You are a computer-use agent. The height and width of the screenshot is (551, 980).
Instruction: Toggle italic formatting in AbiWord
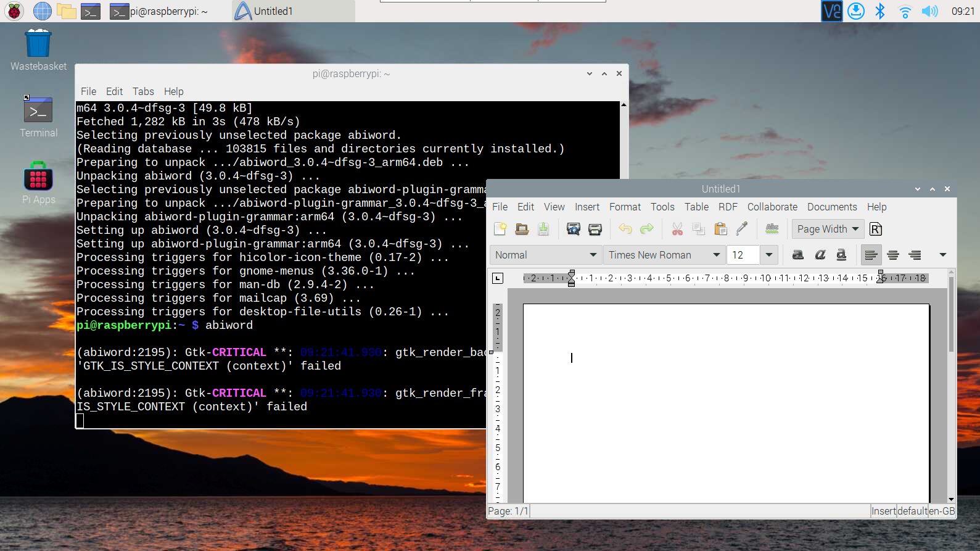(x=820, y=255)
